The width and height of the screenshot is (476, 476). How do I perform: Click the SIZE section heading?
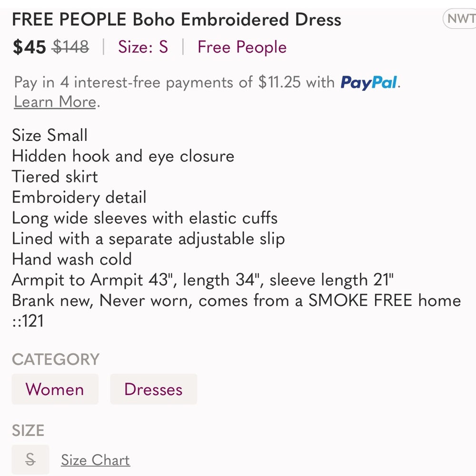(27, 430)
